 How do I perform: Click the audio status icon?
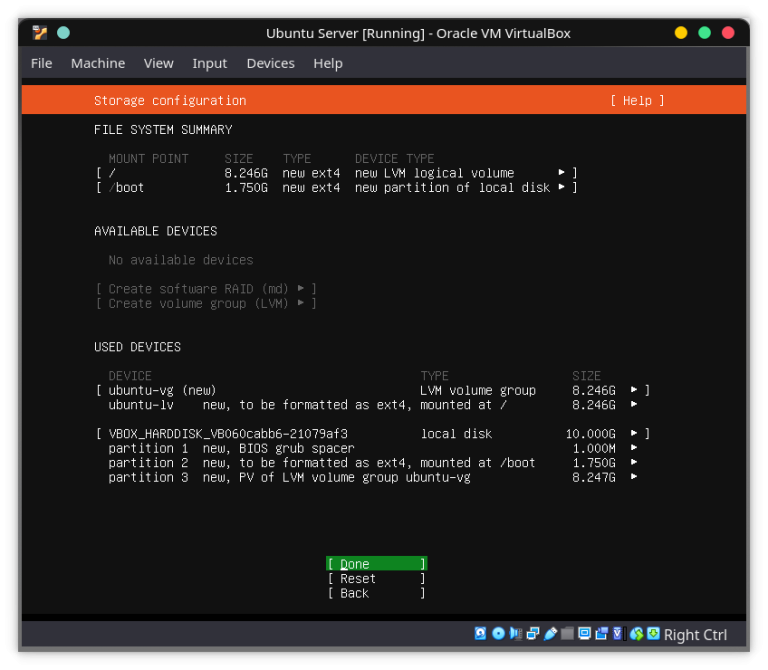[x=515, y=634]
